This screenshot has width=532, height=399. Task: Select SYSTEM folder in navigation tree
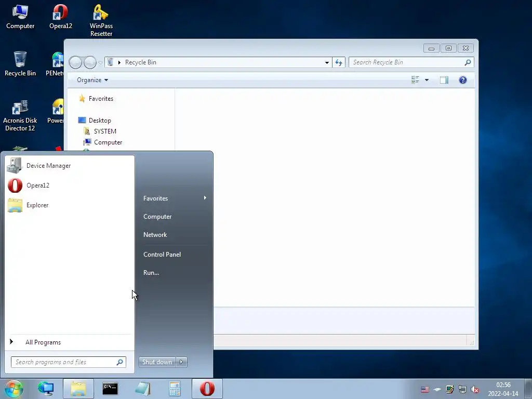(x=105, y=131)
